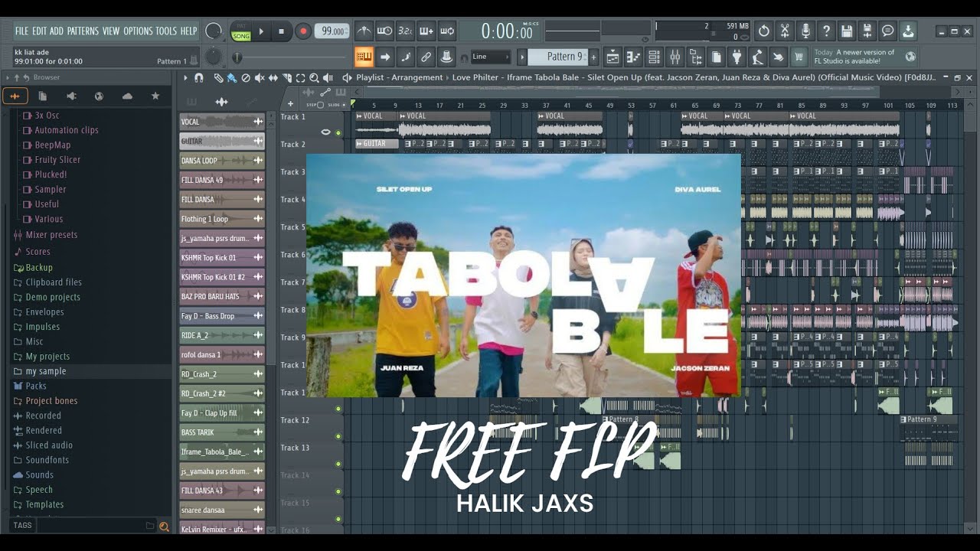Open the touch controllers hand icon
This screenshot has height=551, width=980.
click(778, 57)
